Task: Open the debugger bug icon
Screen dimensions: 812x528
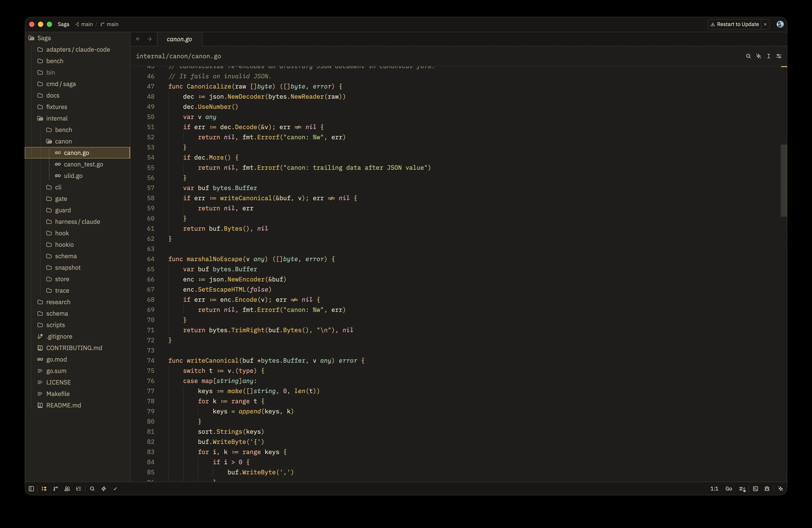Action: 767,488
